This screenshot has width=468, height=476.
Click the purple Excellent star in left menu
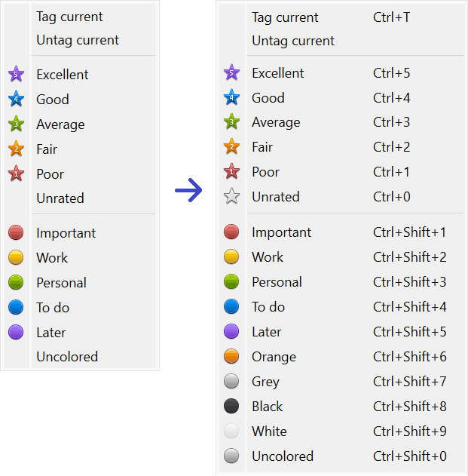tap(16, 75)
